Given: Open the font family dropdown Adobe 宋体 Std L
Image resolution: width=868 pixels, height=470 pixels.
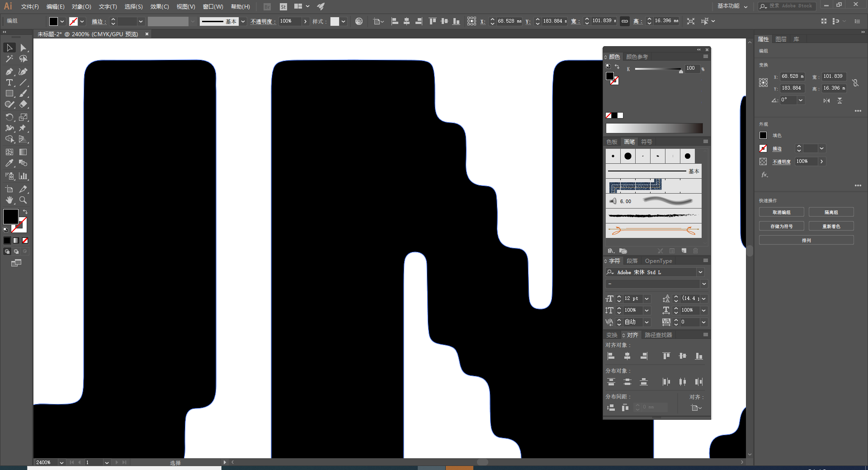Looking at the screenshot, I should pyautogui.click(x=700, y=272).
